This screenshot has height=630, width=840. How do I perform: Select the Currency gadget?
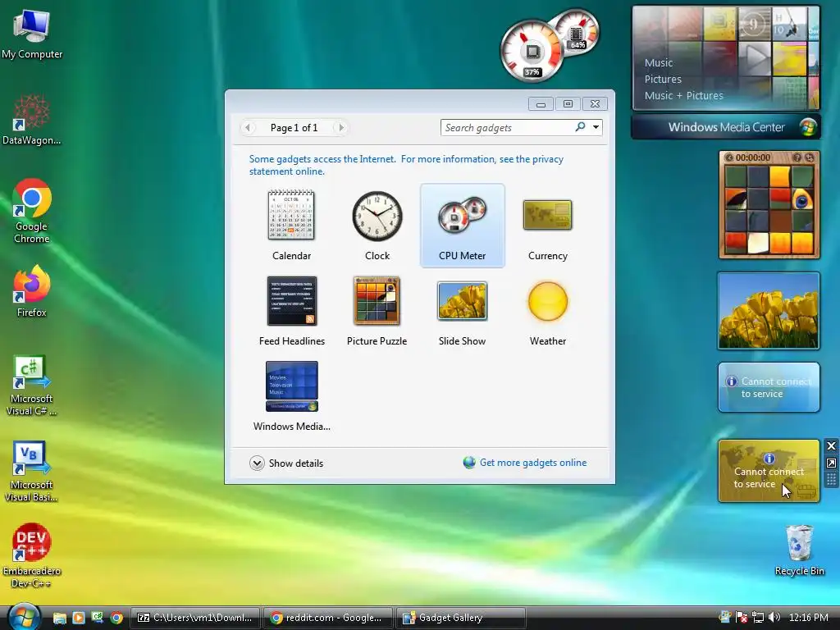[547, 225]
